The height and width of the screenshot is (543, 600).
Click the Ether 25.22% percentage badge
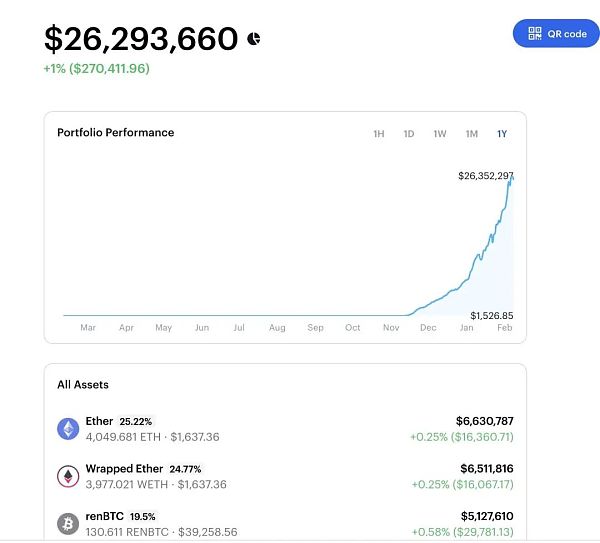coord(136,422)
